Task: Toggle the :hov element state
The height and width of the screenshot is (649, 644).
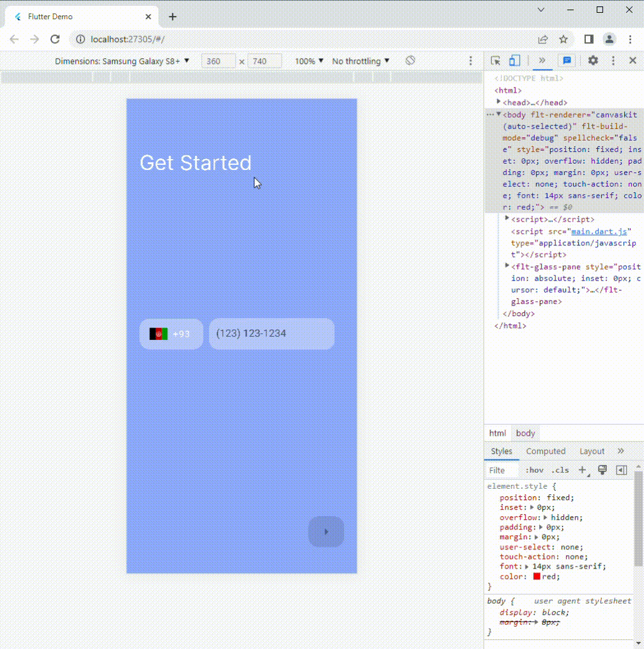Action: (x=534, y=470)
